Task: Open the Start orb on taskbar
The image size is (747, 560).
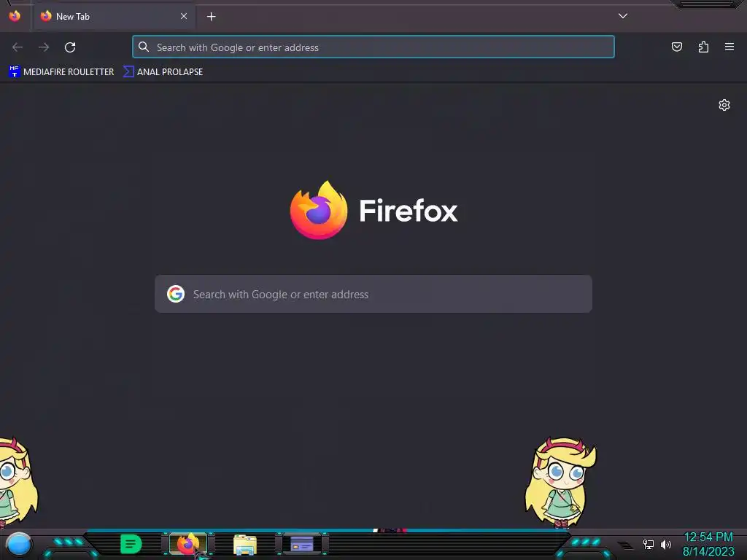Action: [19, 544]
